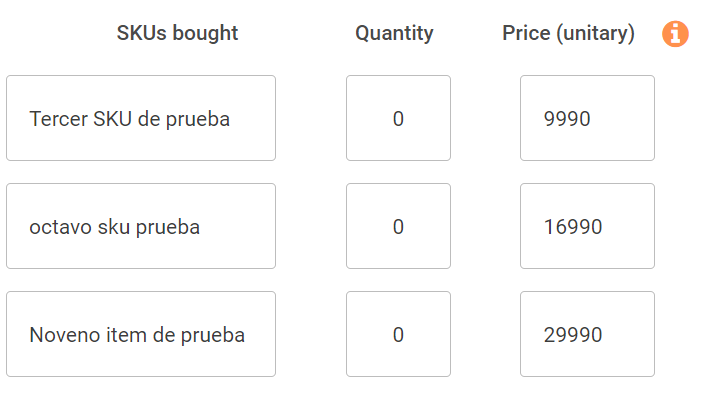This screenshot has height=409, width=703.
Task: Focus the price field showing 16990
Action: click(587, 226)
